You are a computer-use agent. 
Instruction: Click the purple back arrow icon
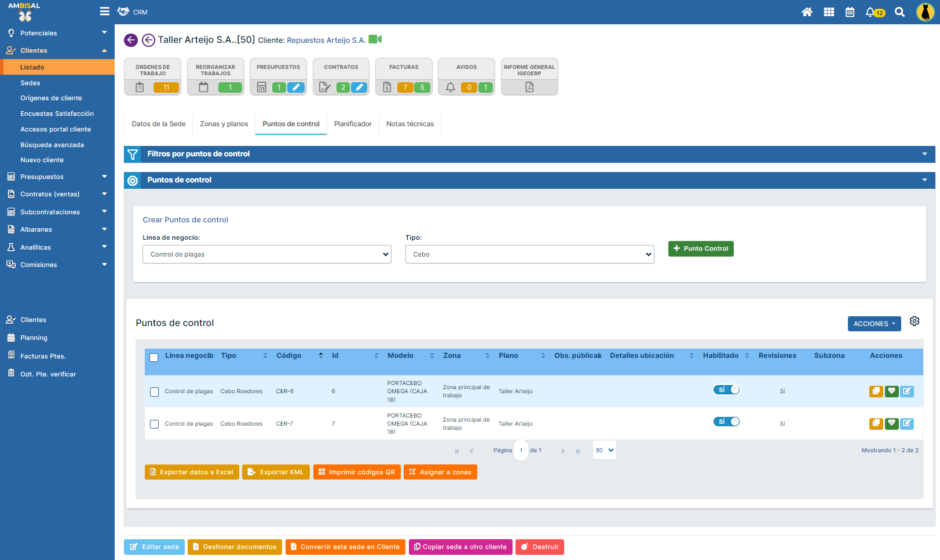[x=131, y=40]
